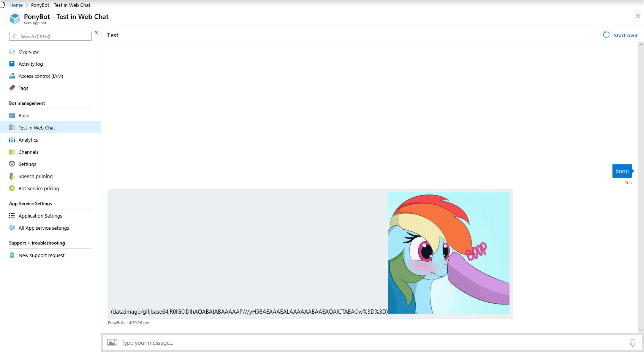The width and height of the screenshot is (644, 352).
Task: Click the PonyBot breadcrumb text
Action: point(61,5)
